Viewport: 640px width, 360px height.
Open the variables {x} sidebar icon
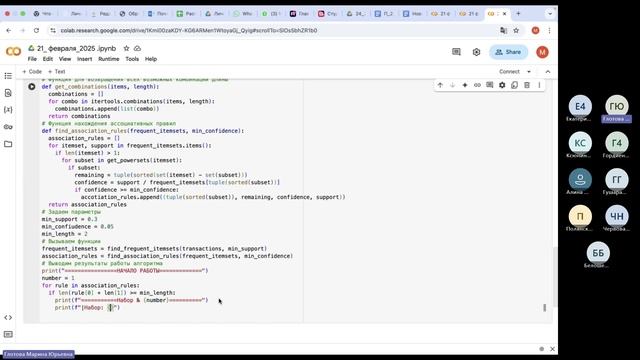[8, 110]
